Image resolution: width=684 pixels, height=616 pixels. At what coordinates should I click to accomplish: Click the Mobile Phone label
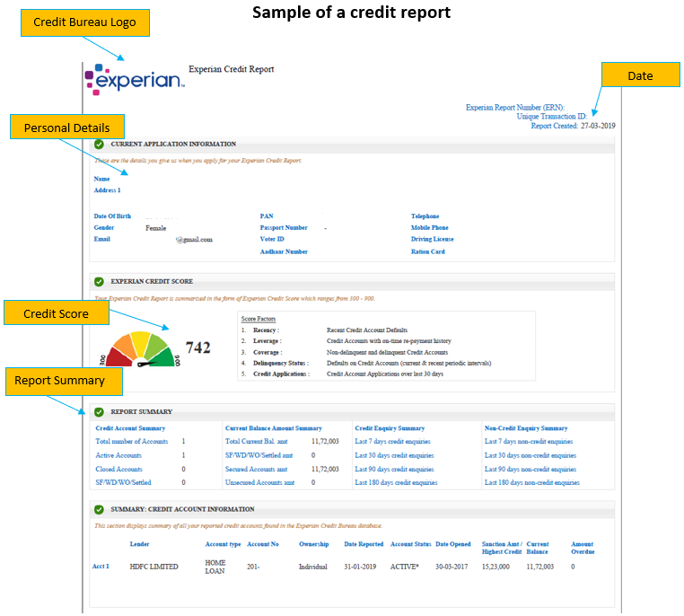pos(429,228)
